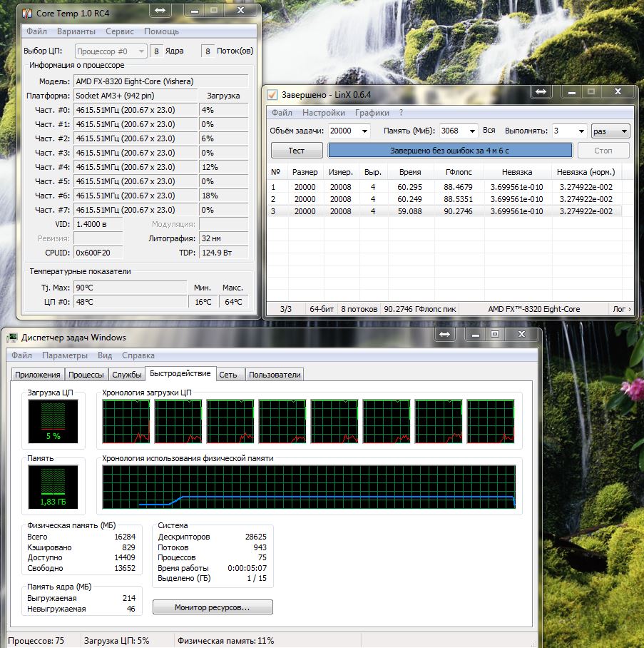Click the LinX checkmark icon in title bar
The height and width of the screenshot is (648, 644).
coord(272,94)
